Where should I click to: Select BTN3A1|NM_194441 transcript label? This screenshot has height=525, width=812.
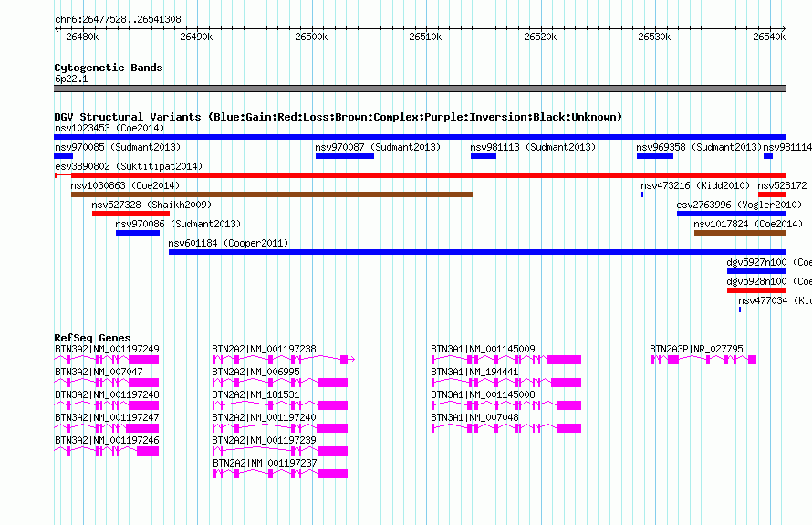pyautogui.click(x=474, y=372)
